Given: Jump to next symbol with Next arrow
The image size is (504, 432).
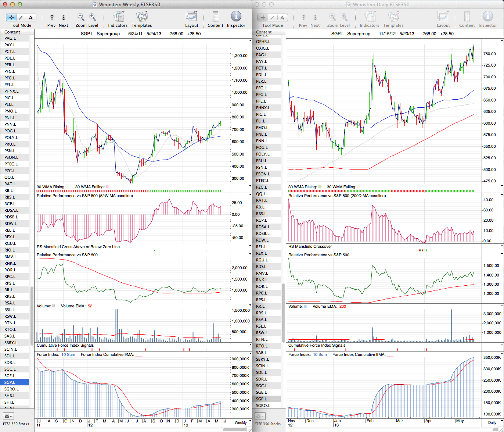Looking at the screenshot, I should [64, 17].
